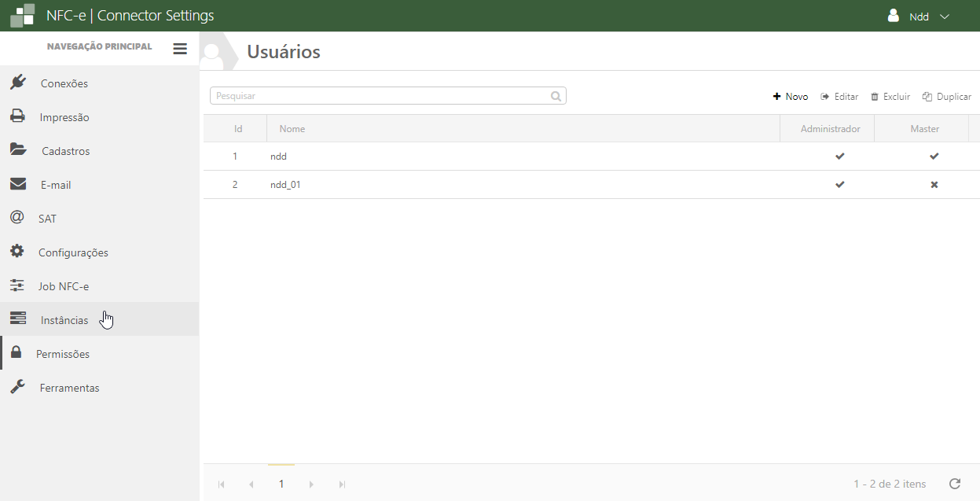Expand the Configurações sidebar section
Viewport: 980px width, 501px height.
pyautogui.click(x=73, y=252)
